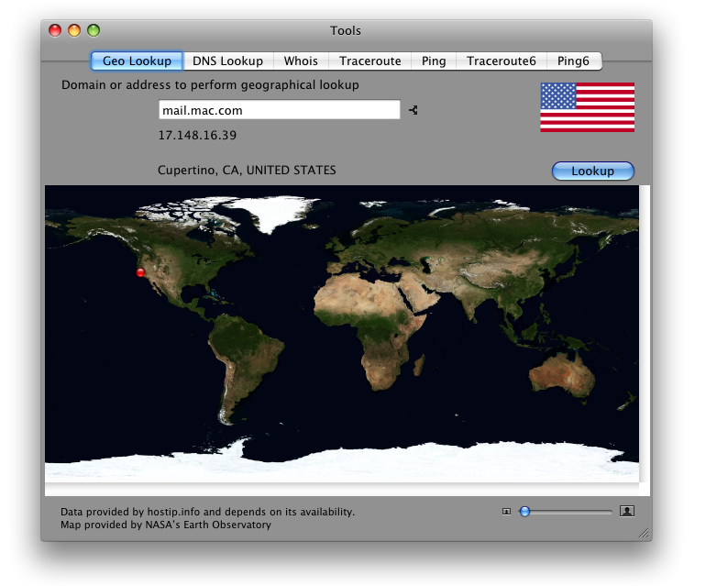This screenshot has height=586, width=728.
Task: Click the share icon beside the address field
Action: pos(414,110)
